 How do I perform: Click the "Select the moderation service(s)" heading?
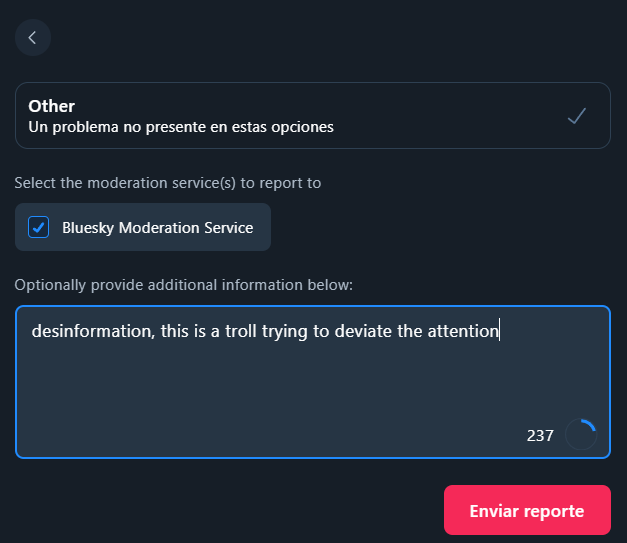[167, 183]
